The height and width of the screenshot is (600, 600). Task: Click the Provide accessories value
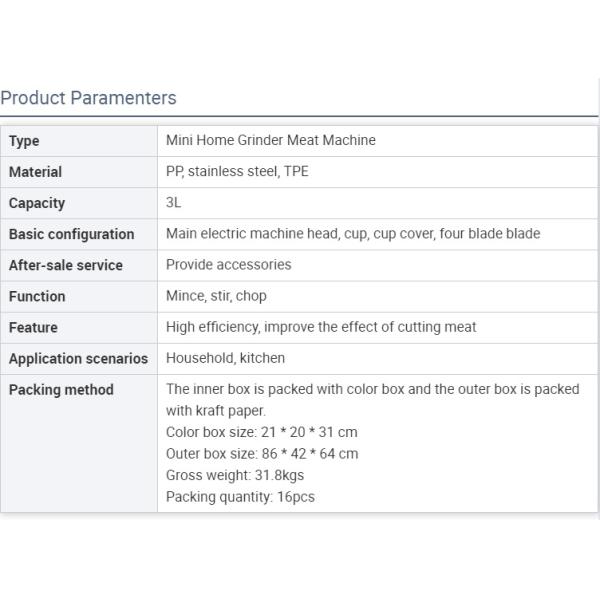[228, 265]
